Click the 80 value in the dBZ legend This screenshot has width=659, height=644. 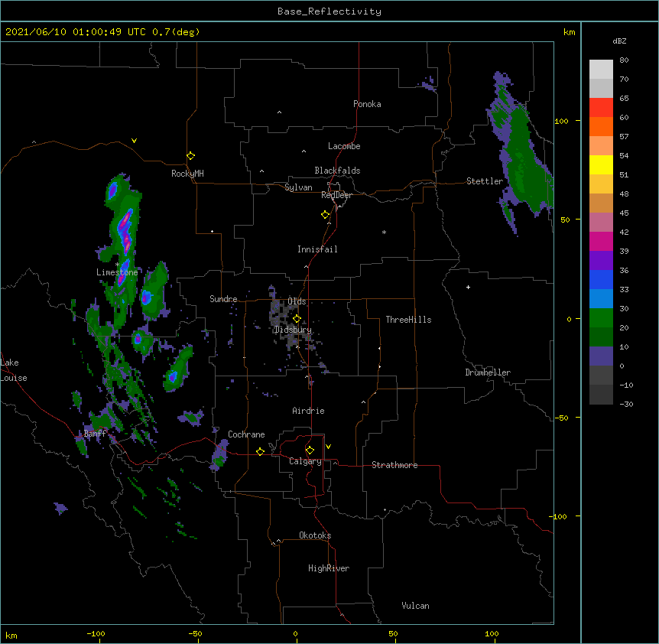[x=624, y=60]
